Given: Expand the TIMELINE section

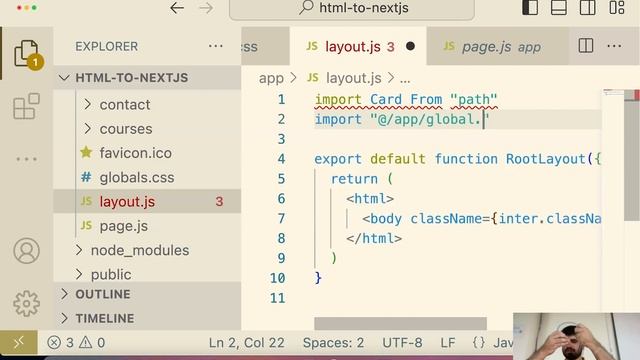Looking at the screenshot, I should (x=147, y=318).
